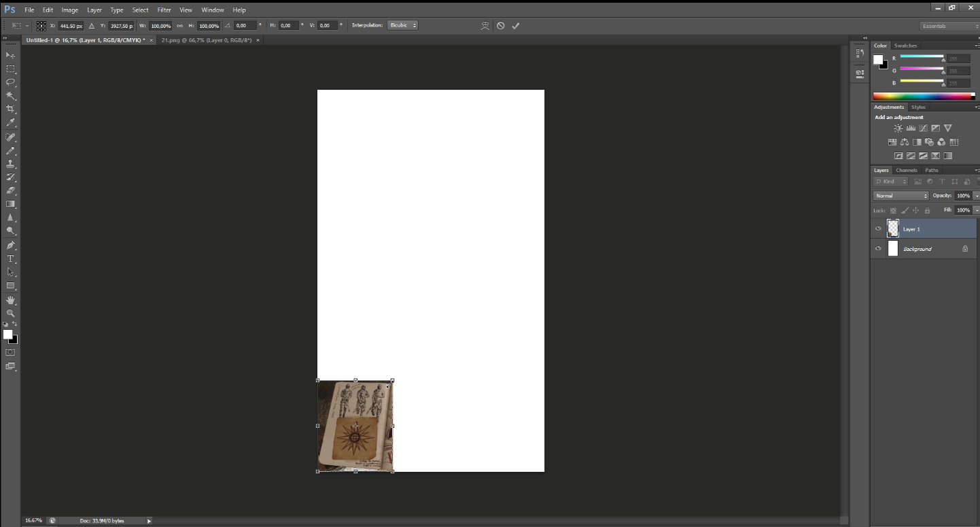980x527 pixels.
Task: Toggle lock position
Action: (x=915, y=211)
